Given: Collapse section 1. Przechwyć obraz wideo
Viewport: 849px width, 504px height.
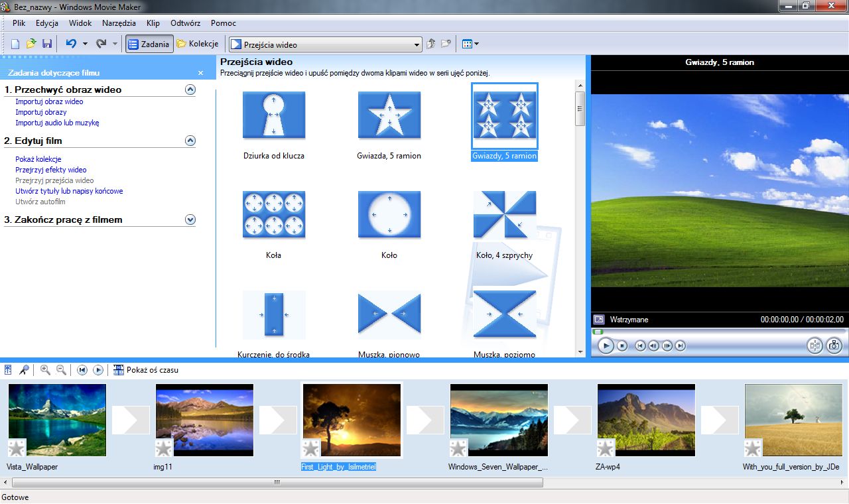Looking at the screenshot, I should tap(190, 90).
